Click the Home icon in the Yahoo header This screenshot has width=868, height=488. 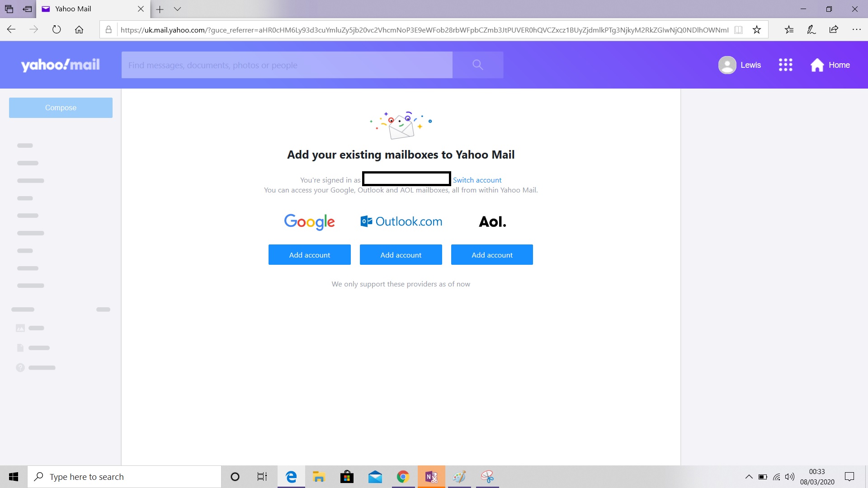(816, 65)
